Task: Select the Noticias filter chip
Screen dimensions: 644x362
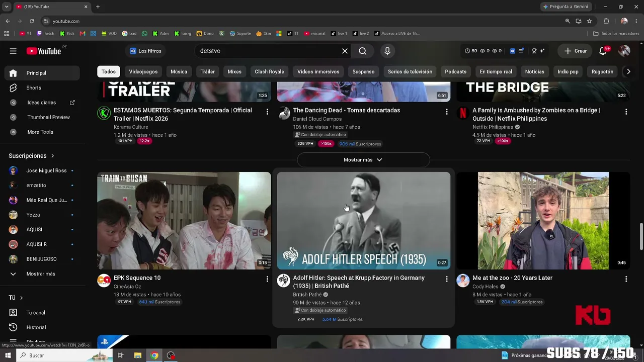Action: click(534, 71)
